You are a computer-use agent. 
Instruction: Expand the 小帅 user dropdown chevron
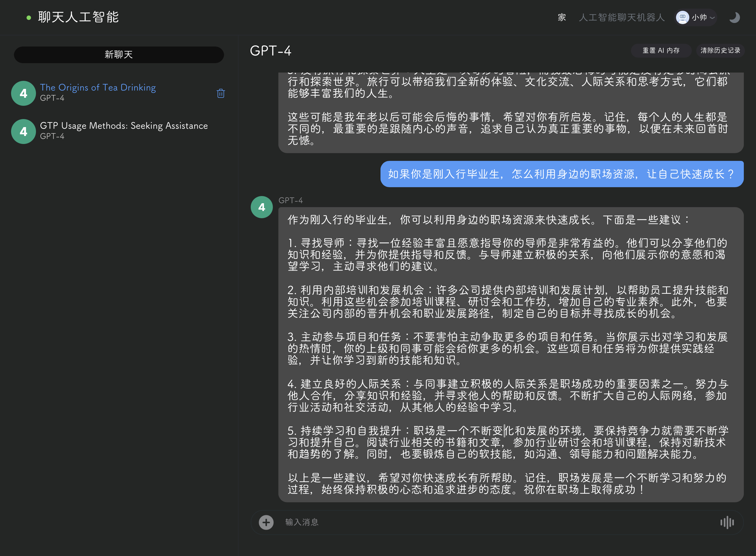(x=712, y=17)
